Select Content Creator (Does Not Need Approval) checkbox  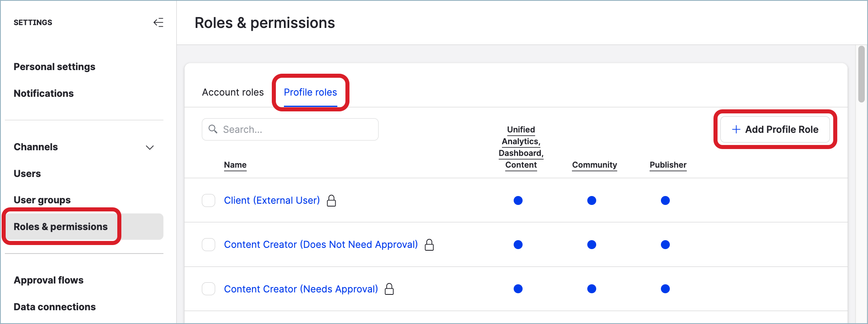[209, 245]
